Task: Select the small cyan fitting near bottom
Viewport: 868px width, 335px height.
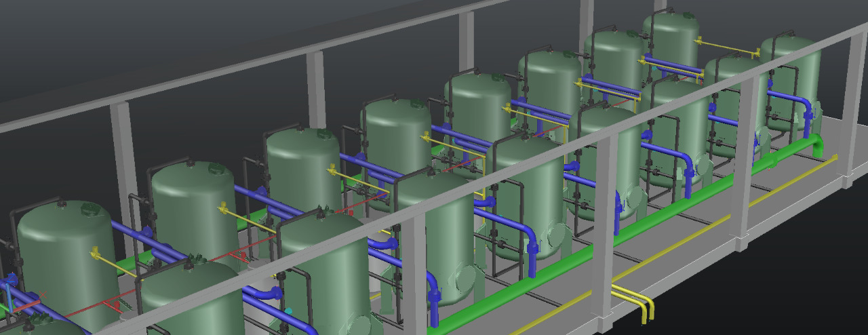Action: (x=288, y=311)
